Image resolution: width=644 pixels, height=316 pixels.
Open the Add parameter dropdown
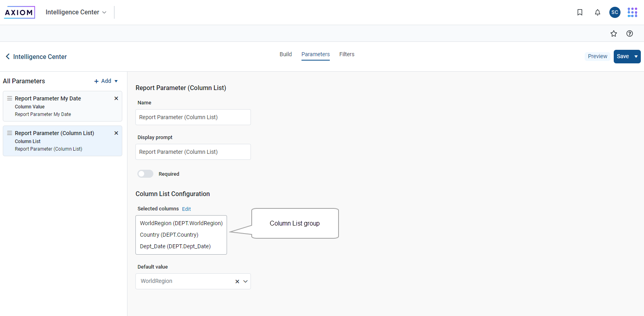click(106, 81)
